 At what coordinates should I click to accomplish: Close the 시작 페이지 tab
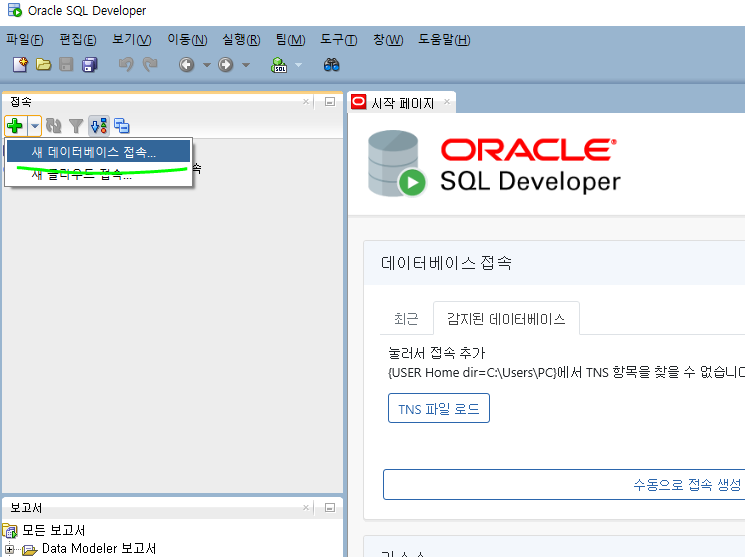[447, 102]
